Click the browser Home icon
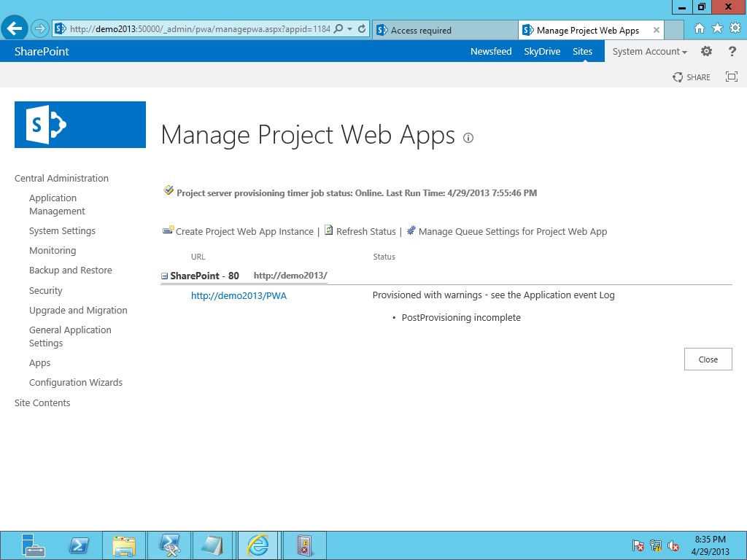The image size is (747, 560). (x=700, y=28)
